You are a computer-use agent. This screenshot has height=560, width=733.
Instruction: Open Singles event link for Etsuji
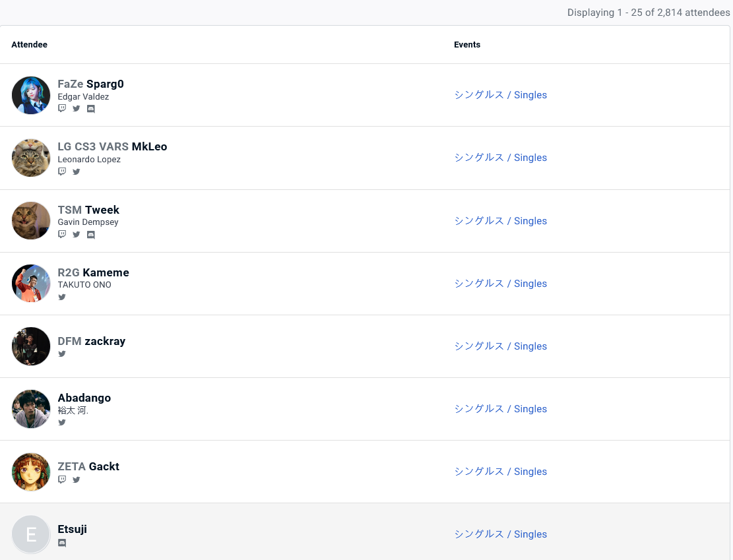coord(501,534)
